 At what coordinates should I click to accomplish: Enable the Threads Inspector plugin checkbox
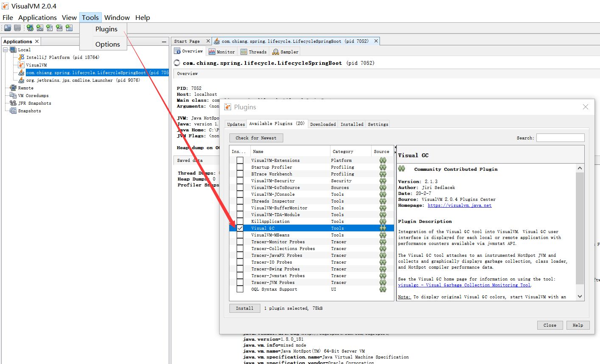tap(240, 201)
